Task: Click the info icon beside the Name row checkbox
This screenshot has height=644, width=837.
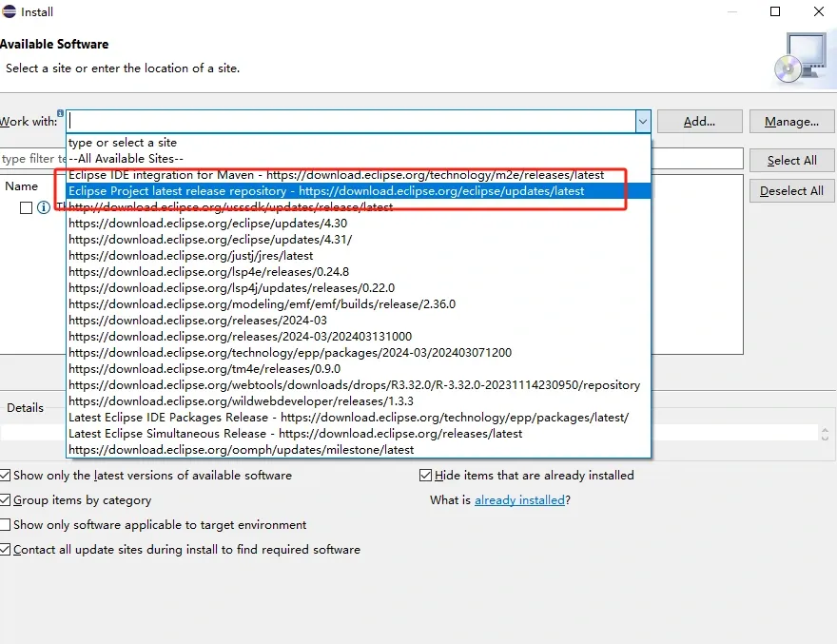Action: (x=44, y=207)
